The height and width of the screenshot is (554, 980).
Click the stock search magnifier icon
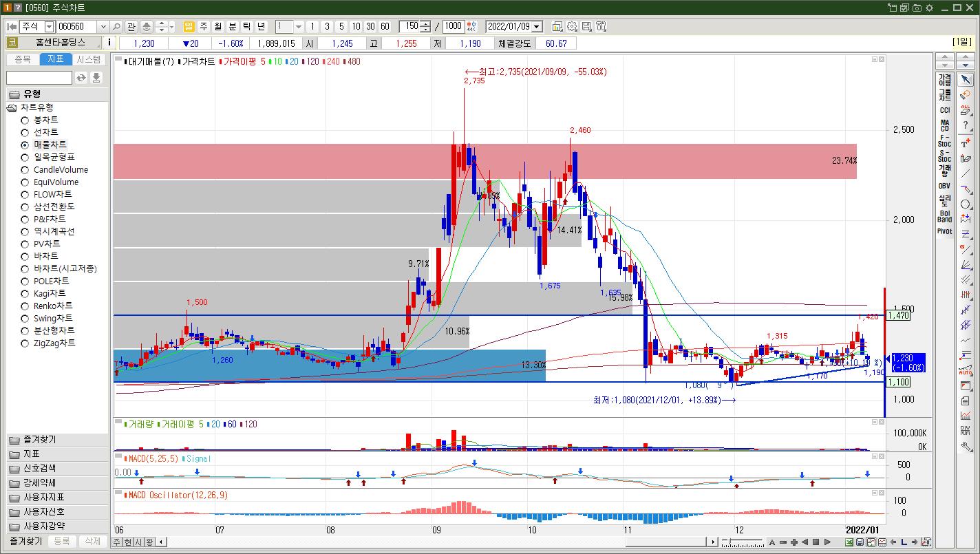117,26
